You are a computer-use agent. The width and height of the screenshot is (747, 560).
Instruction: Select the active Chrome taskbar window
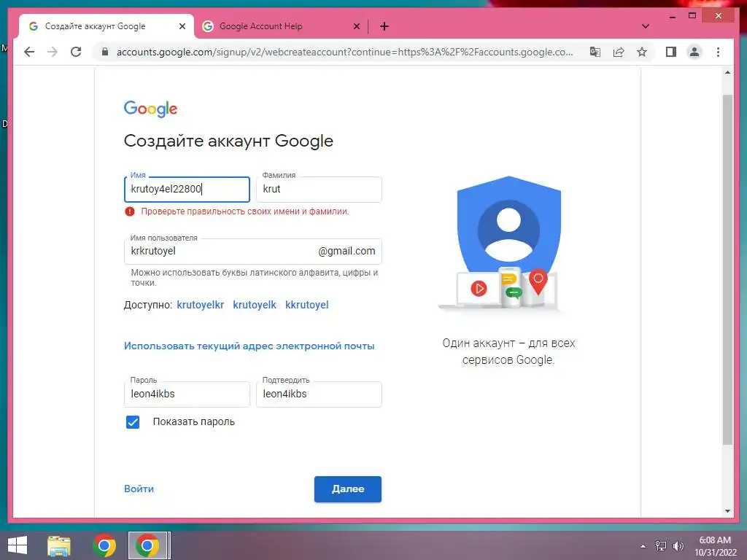pyautogui.click(x=147, y=545)
